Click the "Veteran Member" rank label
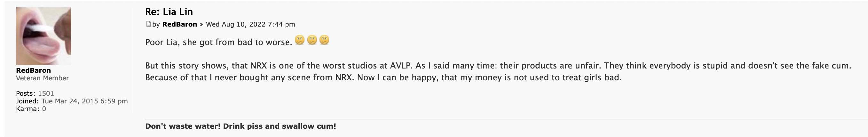This screenshot has height=137, width=868. pyautogui.click(x=43, y=78)
